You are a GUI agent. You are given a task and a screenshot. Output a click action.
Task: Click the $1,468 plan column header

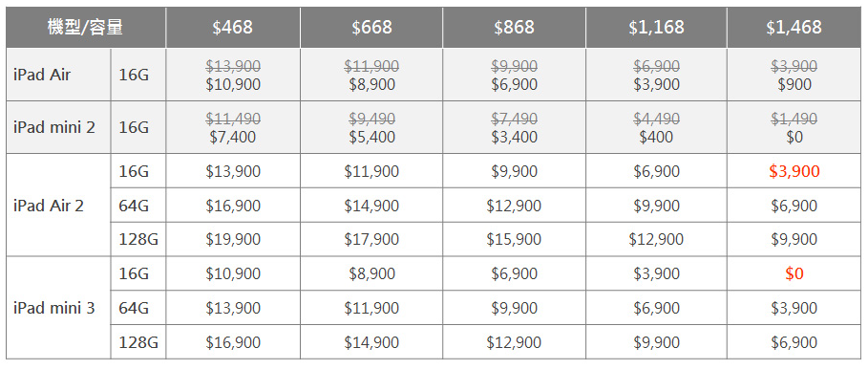(x=794, y=27)
